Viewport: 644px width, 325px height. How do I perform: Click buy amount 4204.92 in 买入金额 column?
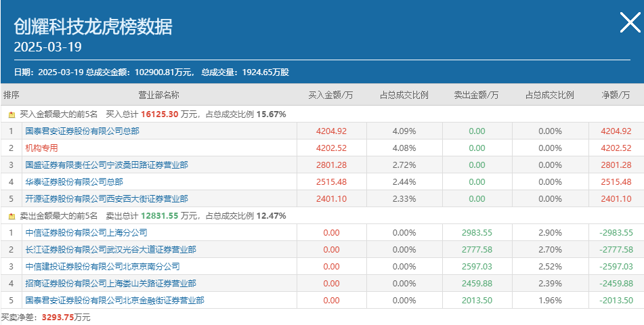331,131
